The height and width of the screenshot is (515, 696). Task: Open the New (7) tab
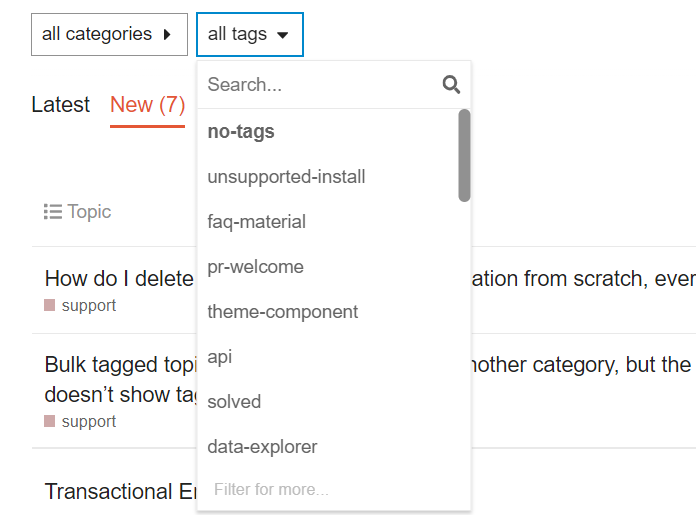click(147, 105)
